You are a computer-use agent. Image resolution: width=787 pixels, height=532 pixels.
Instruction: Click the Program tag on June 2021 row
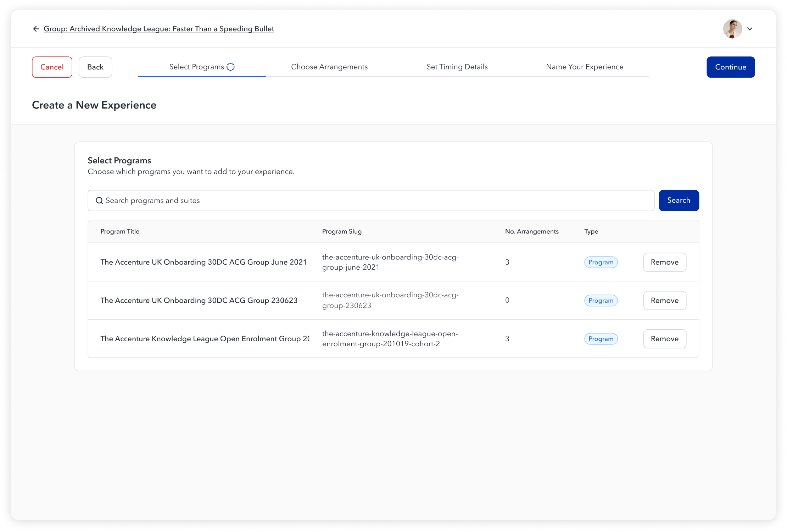601,262
